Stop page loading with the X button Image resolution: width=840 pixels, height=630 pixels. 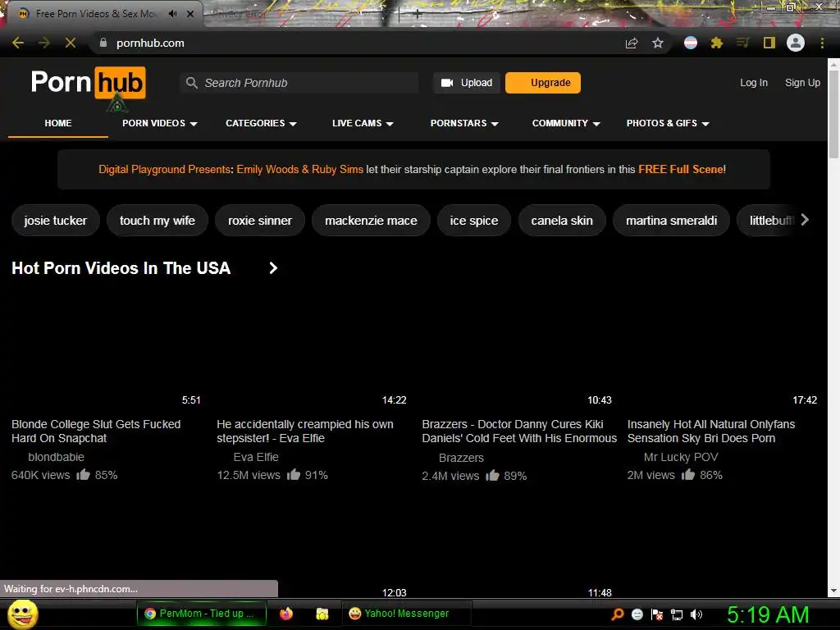[x=71, y=43]
